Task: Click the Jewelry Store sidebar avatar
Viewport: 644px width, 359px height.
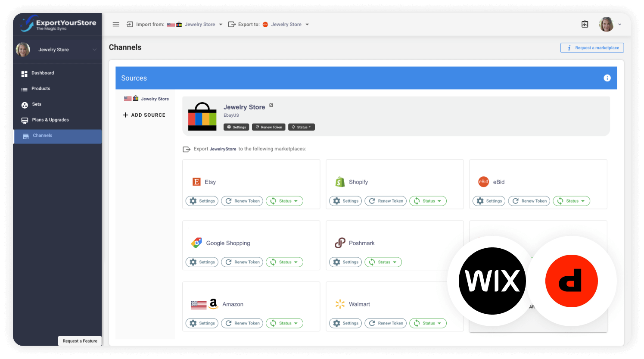Action: point(23,50)
